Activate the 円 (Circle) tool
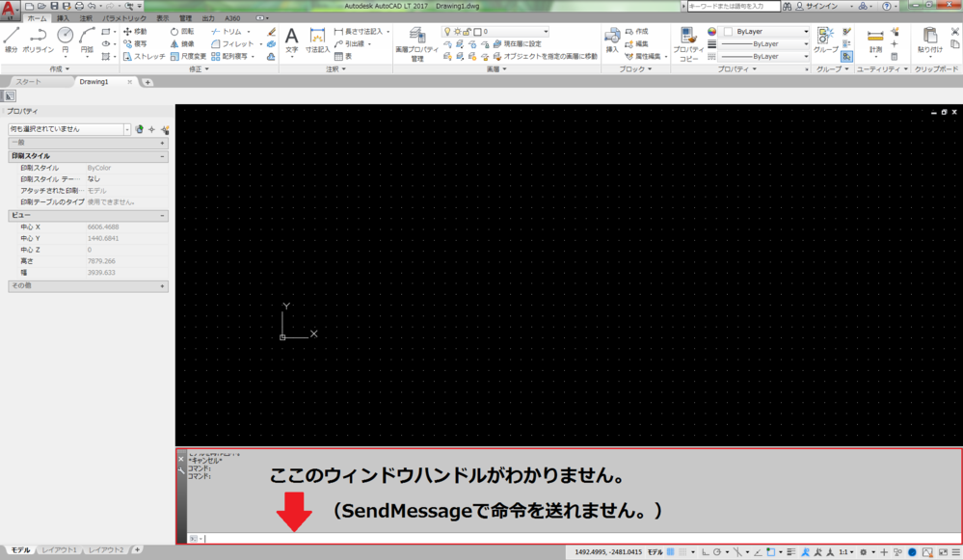This screenshot has width=963, height=560. pos(65,37)
